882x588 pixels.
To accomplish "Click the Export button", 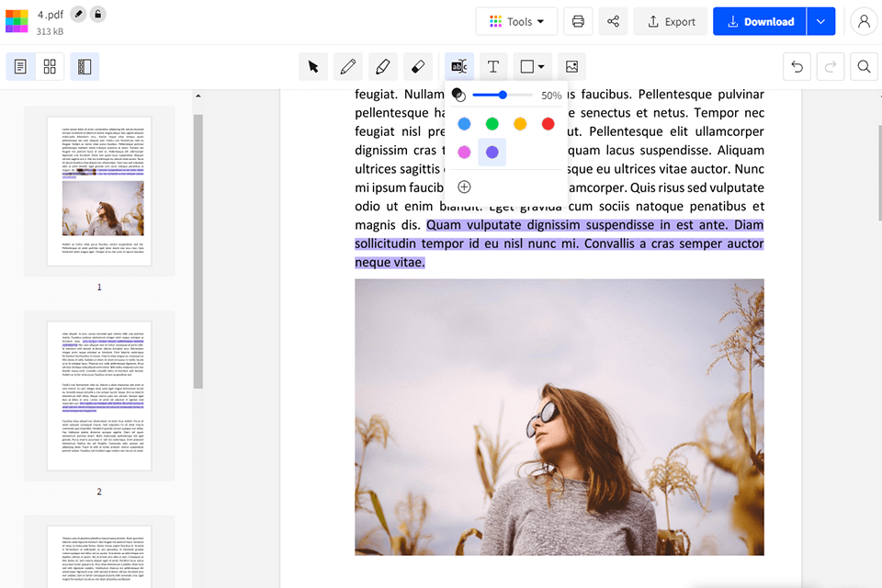I will [672, 21].
